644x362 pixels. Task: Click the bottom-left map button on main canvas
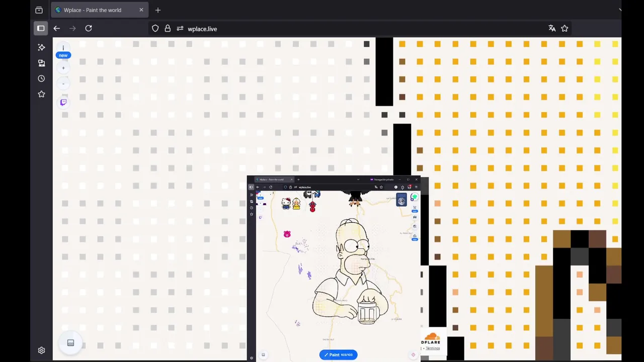click(x=70, y=343)
